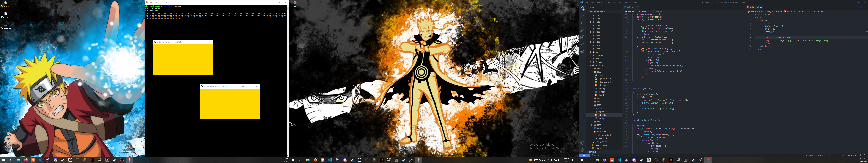Viewport: 868px width, 163px height.
Task: Open the GitHub icon in VS Code activity bar
Action: click(582, 52)
